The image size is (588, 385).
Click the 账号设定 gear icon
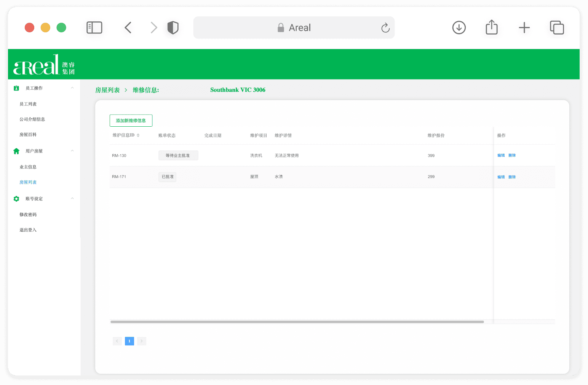coord(16,199)
